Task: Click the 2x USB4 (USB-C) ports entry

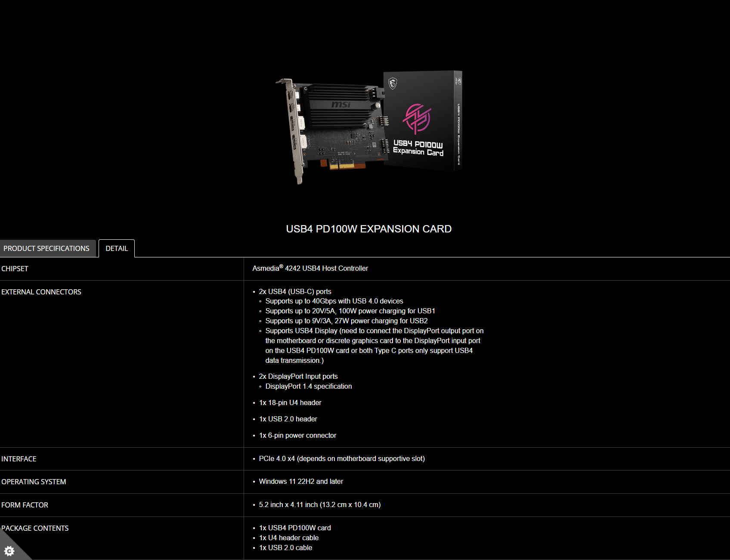Action: coord(295,291)
